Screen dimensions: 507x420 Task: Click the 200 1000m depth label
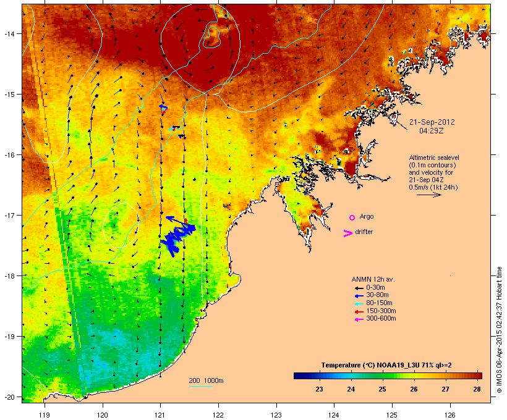click(x=206, y=380)
